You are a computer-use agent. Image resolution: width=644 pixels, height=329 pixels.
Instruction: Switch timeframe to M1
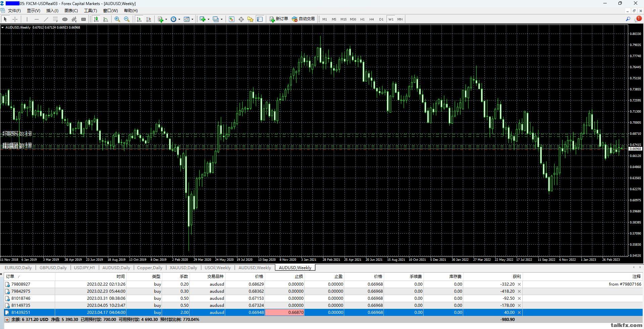(324, 19)
